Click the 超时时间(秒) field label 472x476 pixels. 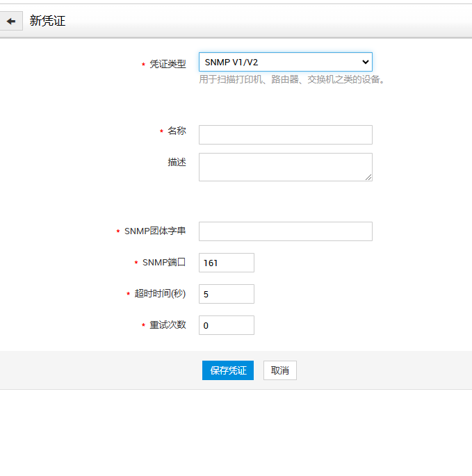[x=161, y=293]
